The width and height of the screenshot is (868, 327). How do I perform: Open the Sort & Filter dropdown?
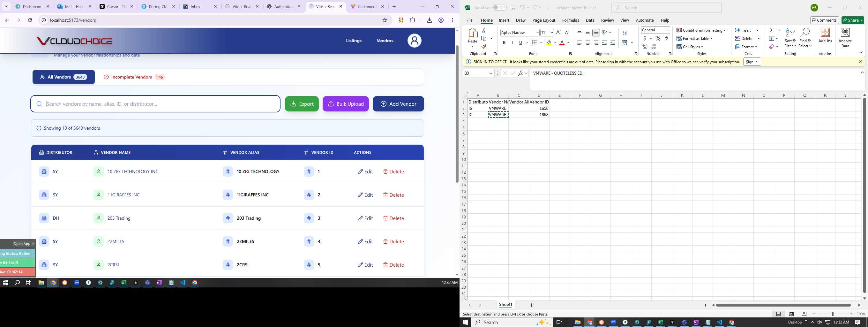[x=790, y=38]
